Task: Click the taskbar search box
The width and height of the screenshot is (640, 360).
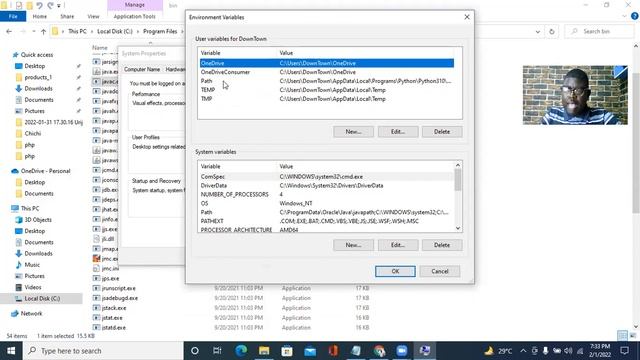Action: point(103,351)
